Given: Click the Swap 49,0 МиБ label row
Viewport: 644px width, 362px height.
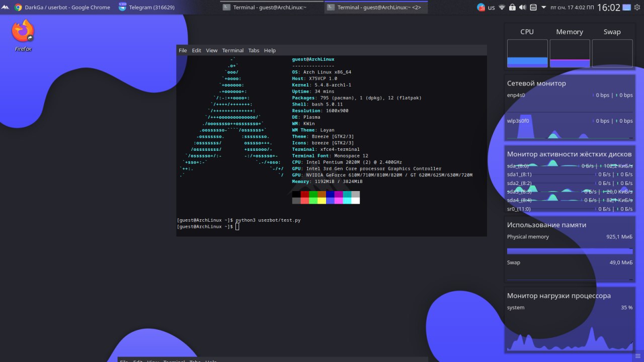Looking at the screenshot, I should coord(570,262).
